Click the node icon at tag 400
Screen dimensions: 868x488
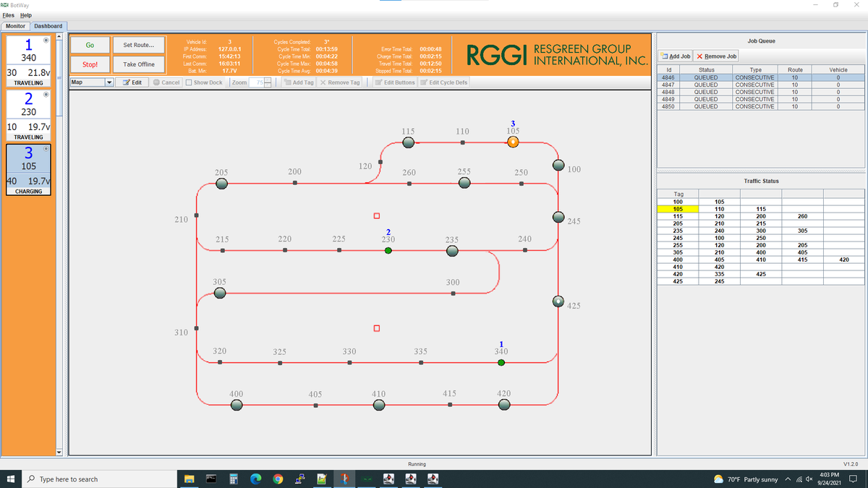[x=236, y=405]
